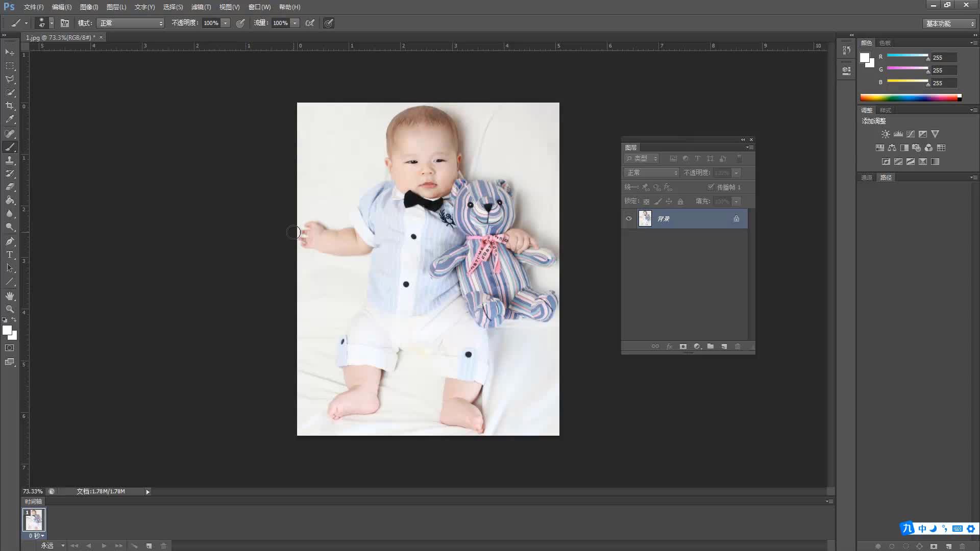Screen dimensions: 980x551
Task: Add a Brightness/Contrast adjustment
Action: pos(886,134)
